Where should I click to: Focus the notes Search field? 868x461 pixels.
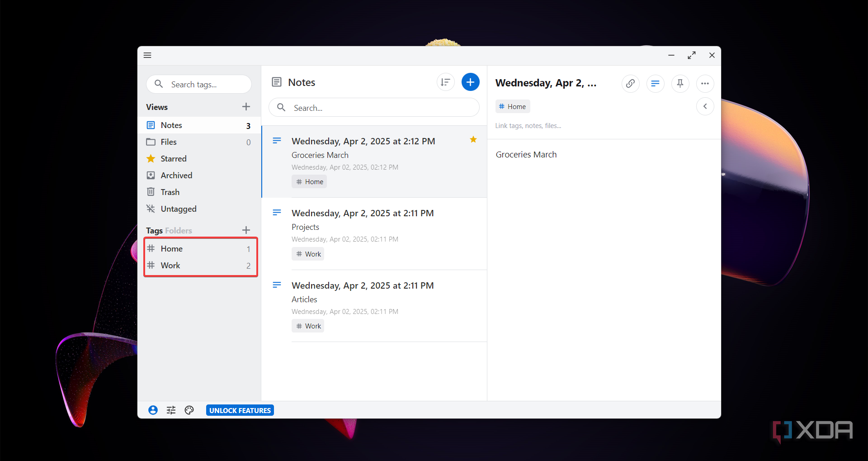[x=374, y=108]
